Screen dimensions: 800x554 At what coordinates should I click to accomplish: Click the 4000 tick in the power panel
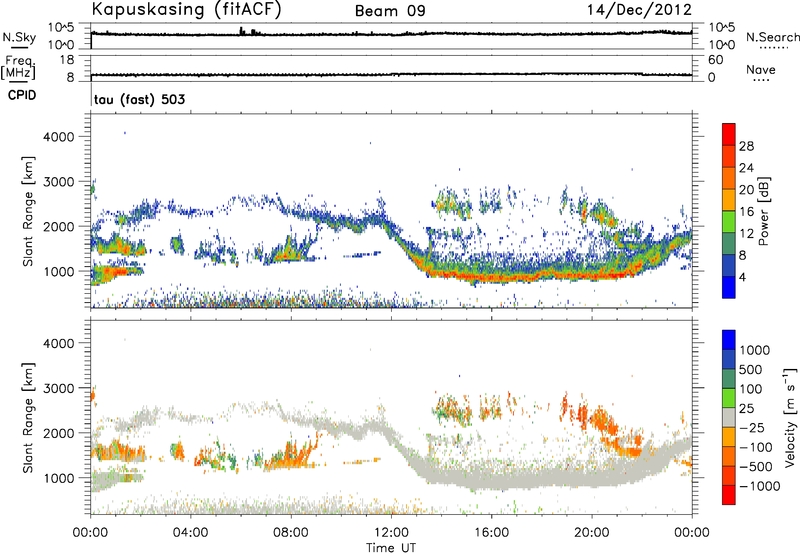(58, 137)
